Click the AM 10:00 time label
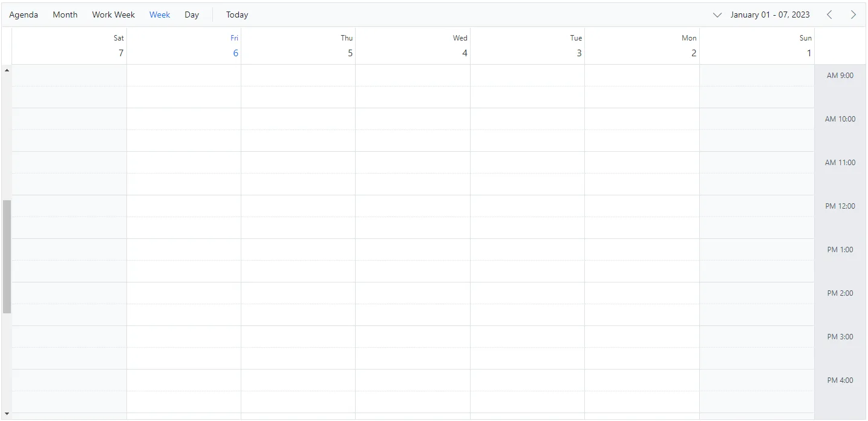The image size is (868, 421). point(840,119)
